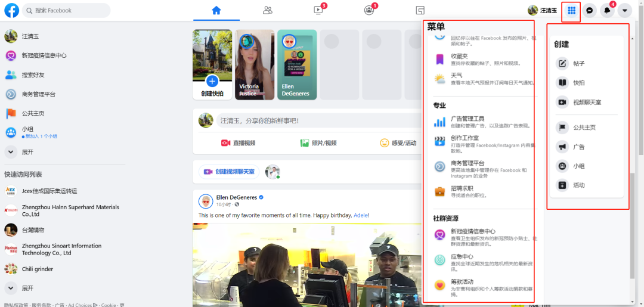
Task: Open 汪清玉 profile in top bar
Action: (x=543, y=10)
